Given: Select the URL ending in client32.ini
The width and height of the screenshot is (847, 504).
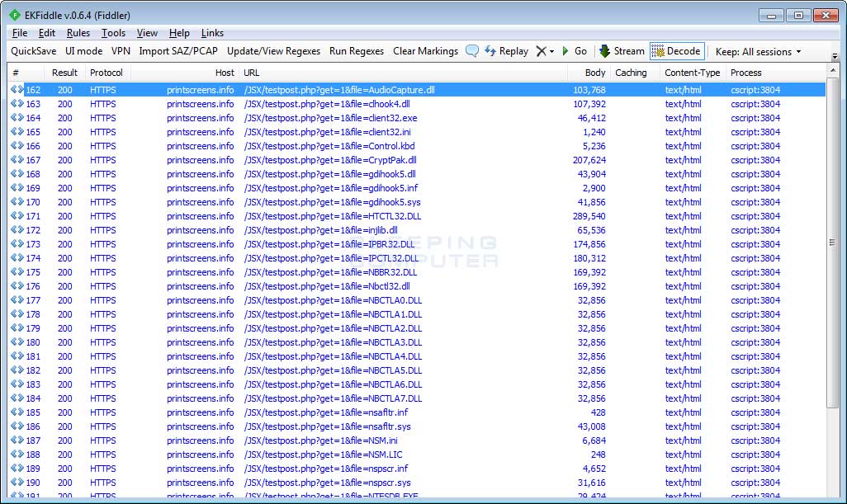Looking at the screenshot, I should (328, 132).
